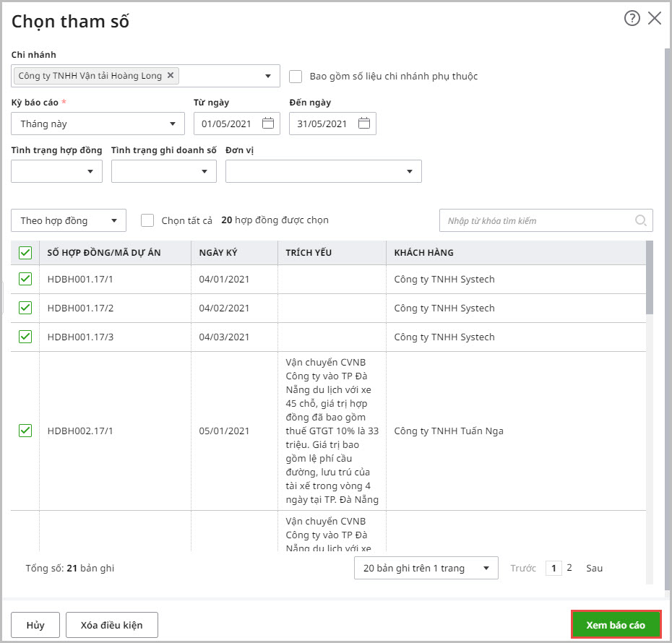Toggle the header select-all checkbox

click(25, 253)
